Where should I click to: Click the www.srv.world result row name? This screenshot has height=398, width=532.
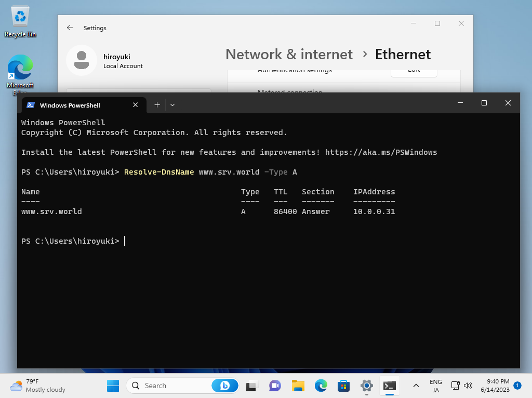[51, 211]
